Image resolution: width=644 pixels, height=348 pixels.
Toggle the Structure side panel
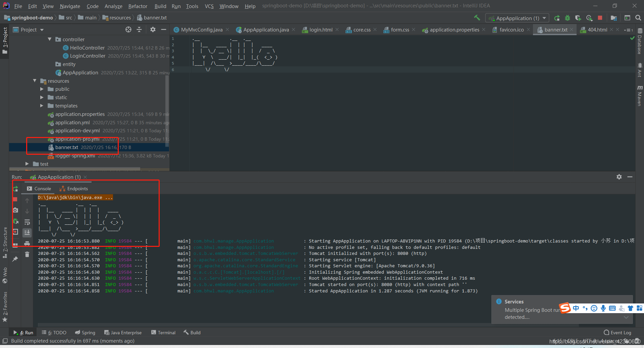click(x=5, y=242)
